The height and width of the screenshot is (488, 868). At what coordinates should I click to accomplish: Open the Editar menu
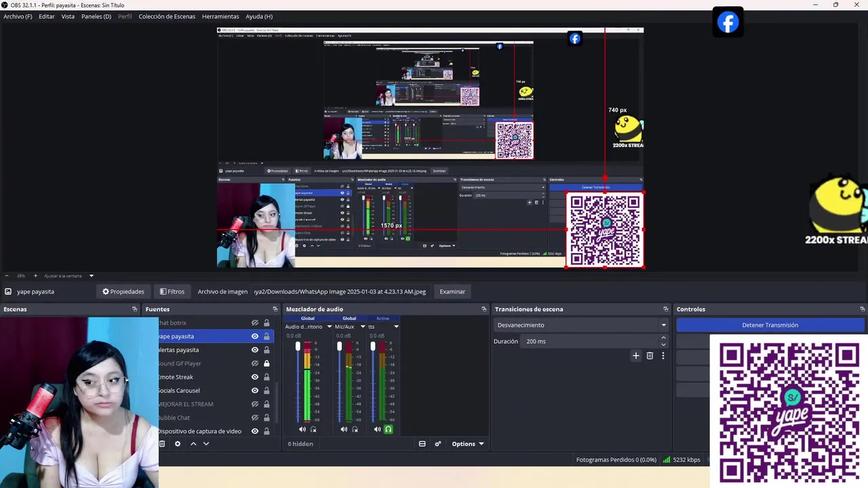(x=47, y=16)
